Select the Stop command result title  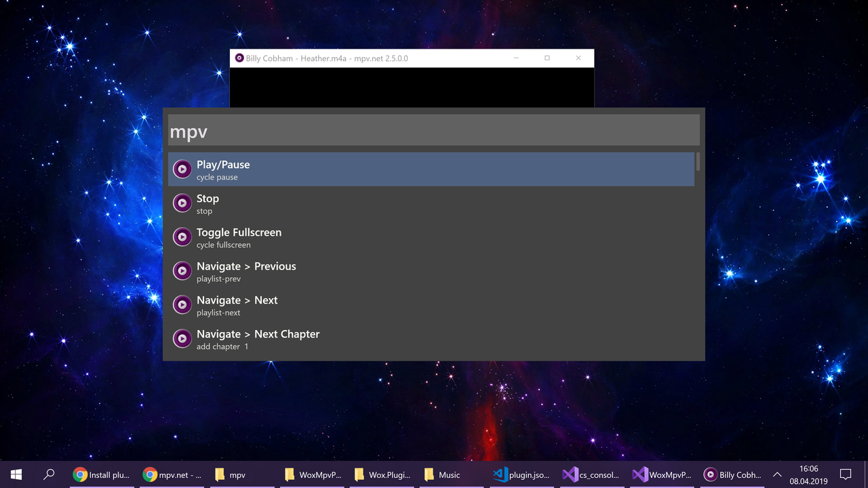tap(208, 199)
